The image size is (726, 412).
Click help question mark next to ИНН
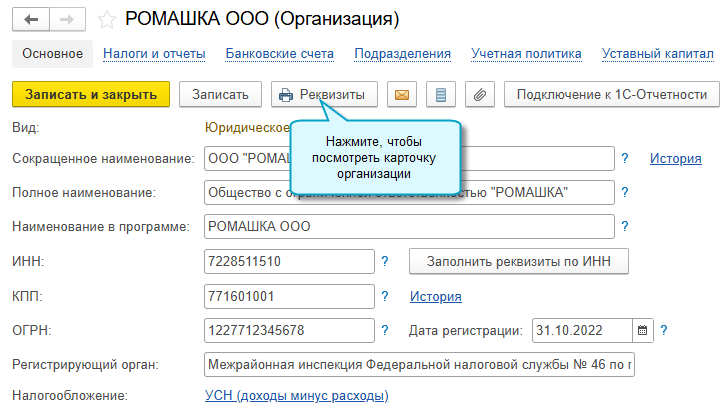[x=385, y=262]
